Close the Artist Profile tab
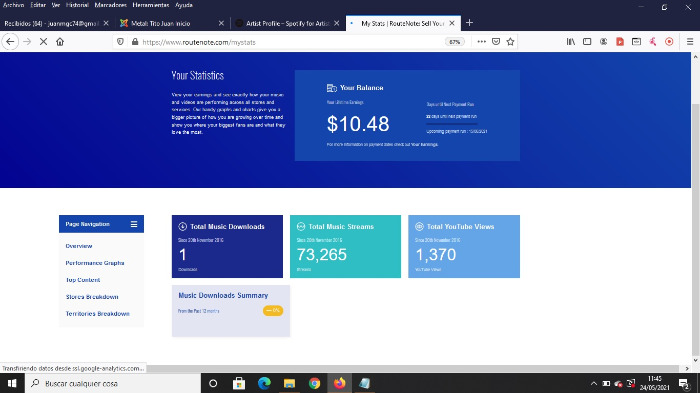This screenshot has width=700, height=393. point(337,23)
